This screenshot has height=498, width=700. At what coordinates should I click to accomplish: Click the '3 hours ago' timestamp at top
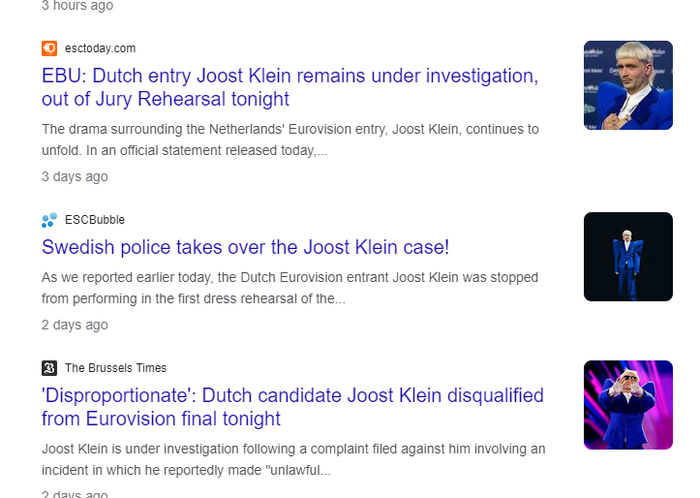tap(77, 5)
